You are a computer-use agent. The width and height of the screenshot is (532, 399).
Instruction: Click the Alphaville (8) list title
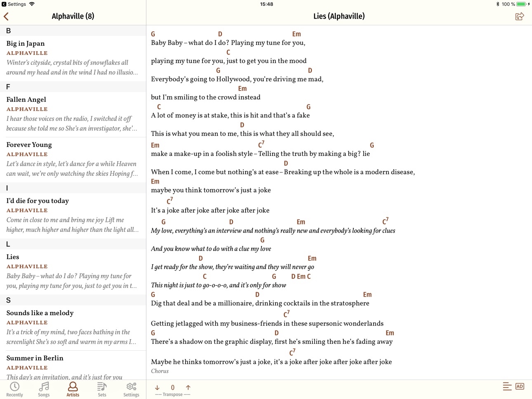click(x=73, y=17)
